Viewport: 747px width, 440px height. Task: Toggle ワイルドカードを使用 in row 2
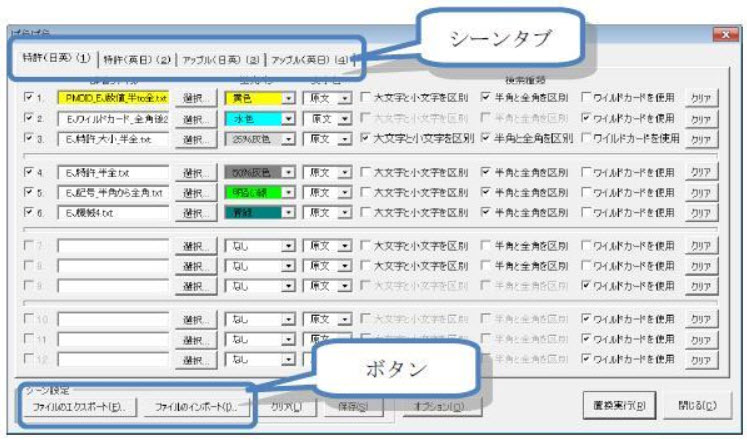[x=588, y=118]
